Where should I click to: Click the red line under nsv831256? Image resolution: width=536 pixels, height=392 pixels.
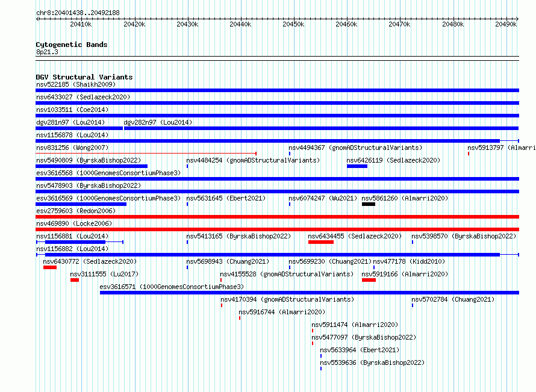pos(146,154)
